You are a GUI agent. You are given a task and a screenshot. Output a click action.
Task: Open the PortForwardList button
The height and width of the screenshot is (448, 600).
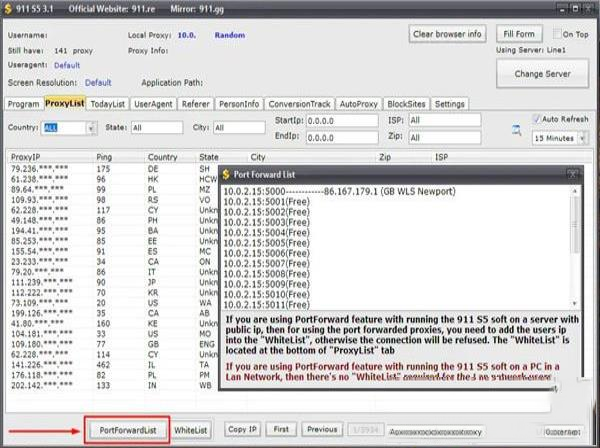(x=126, y=429)
